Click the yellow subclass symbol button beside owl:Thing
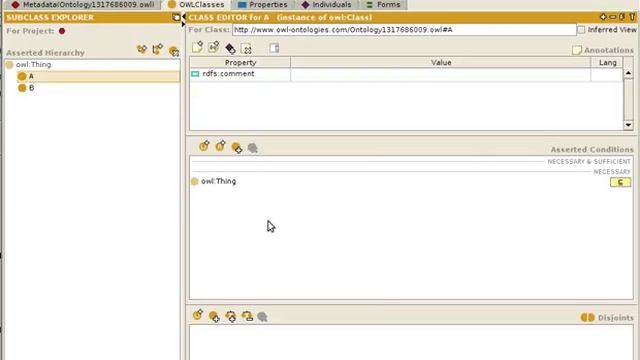 (x=620, y=182)
